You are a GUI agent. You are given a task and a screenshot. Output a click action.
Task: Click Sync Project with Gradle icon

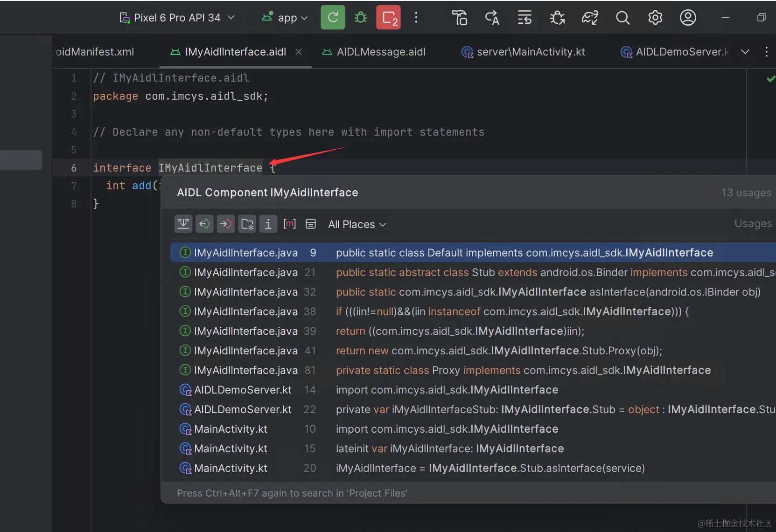(590, 18)
